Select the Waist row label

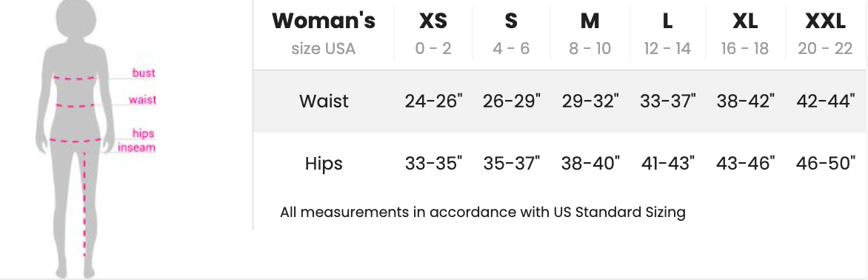pos(324,101)
